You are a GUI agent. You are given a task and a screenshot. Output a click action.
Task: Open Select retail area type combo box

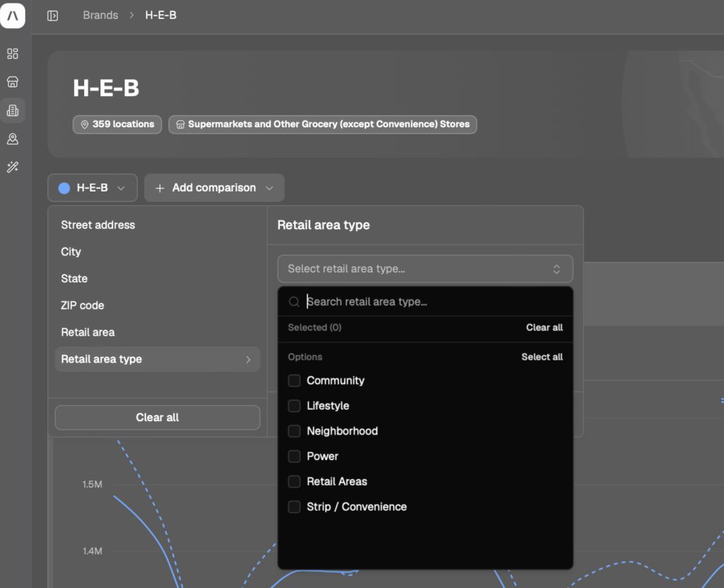(425, 269)
